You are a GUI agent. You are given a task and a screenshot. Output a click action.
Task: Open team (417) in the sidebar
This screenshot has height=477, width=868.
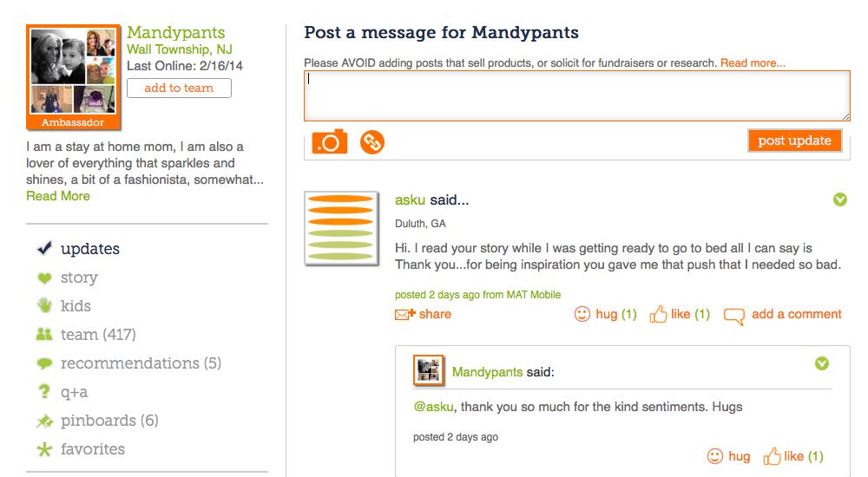(98, 334)
